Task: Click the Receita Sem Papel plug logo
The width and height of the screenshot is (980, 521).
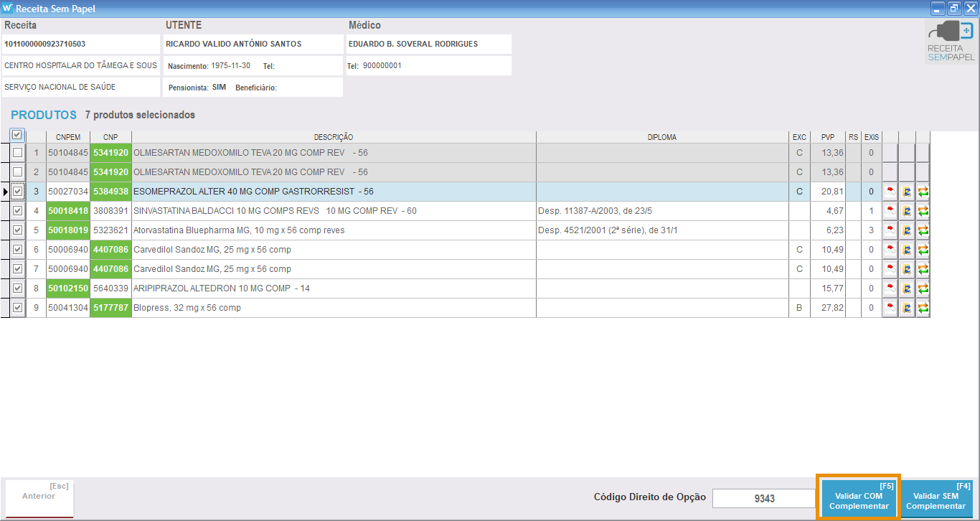Action: [951, 40]
